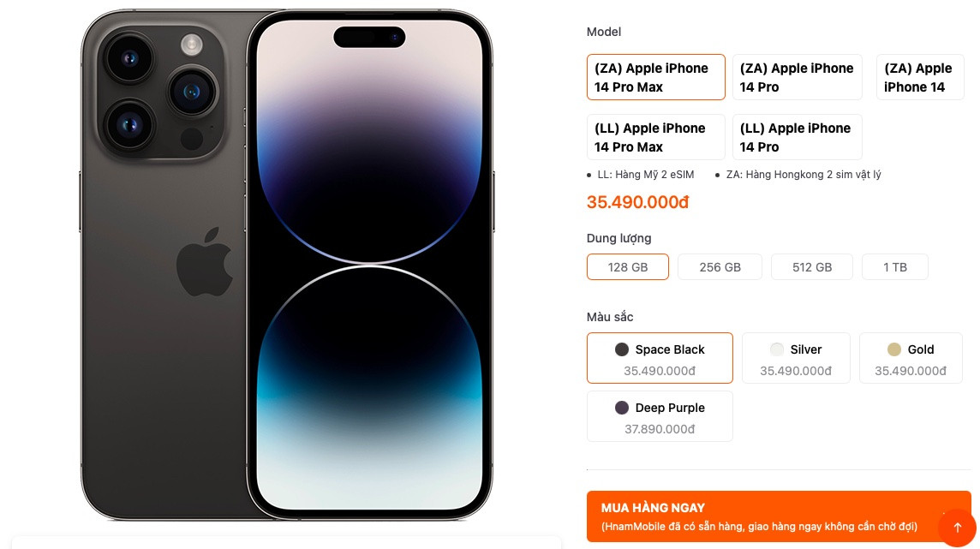Click the scroll-to-top arrow icon
Image resolution: width=980 pixels, height=549 pixels.
click(957, 528)
